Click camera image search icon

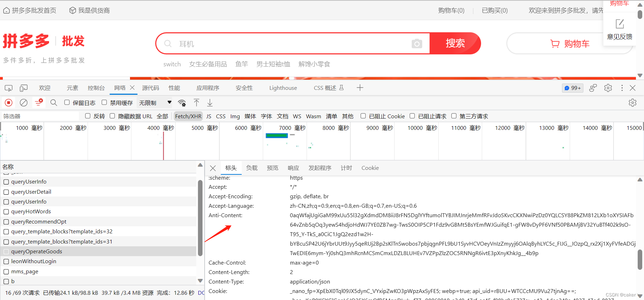coord(417,44)
